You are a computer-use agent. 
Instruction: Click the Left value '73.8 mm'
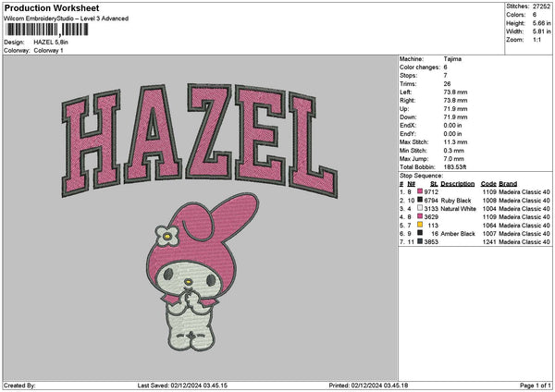(455, 92)
